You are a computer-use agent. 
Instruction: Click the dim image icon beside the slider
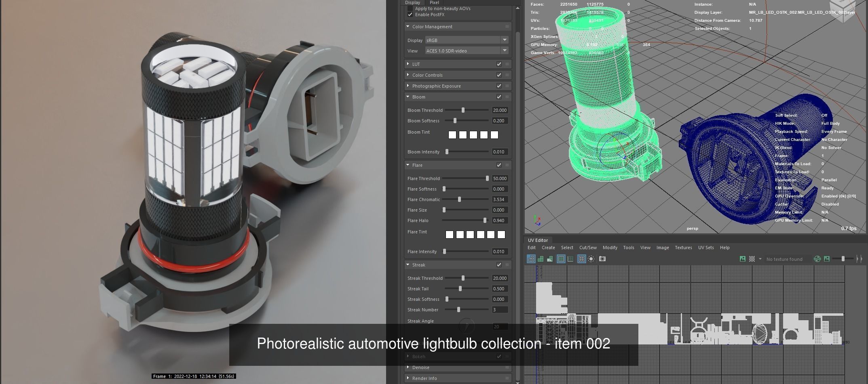pos(827,259)
